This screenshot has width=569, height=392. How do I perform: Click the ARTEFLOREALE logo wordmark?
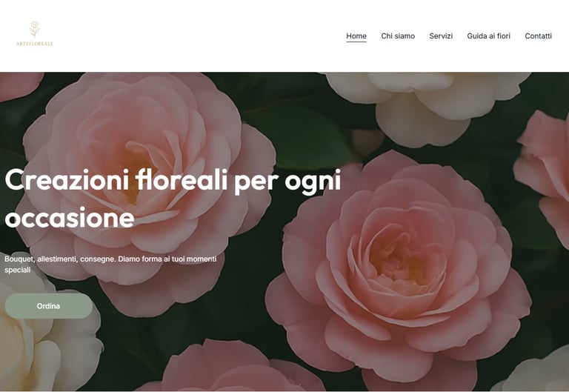tap(35, 44)
